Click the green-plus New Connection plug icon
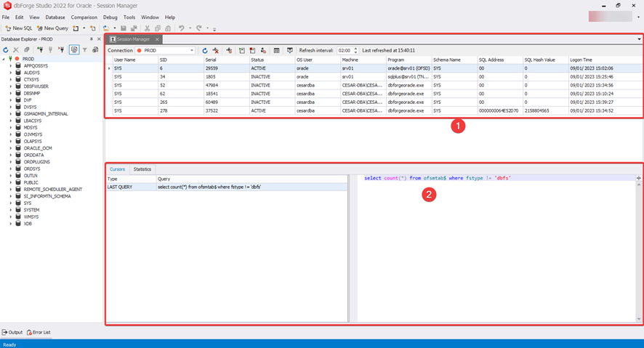Screen dimensions: 644x348 click(40, 50)
